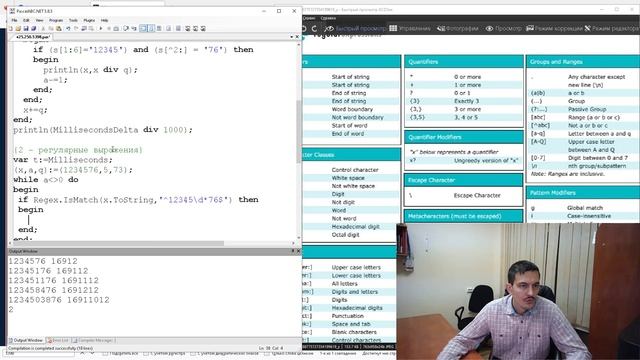Click the editor vertical scrollbar
The width and height of the screenshot is (640, 360).
click(x=299, y=131)
